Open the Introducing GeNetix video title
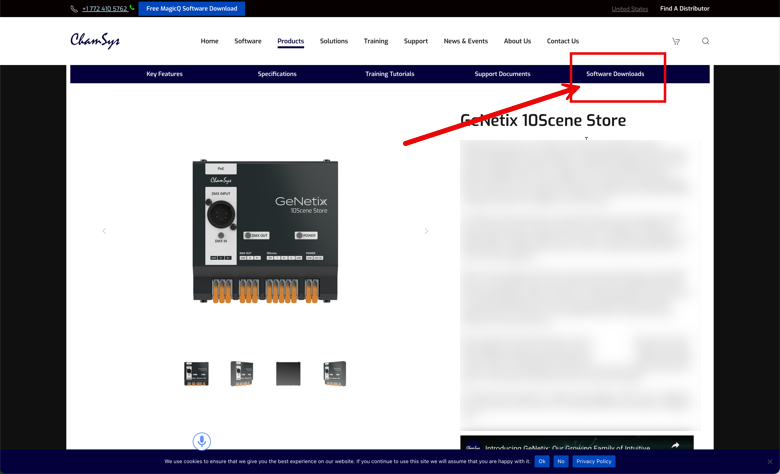Viewport: 780px width, 474px height. coord(567,448)
